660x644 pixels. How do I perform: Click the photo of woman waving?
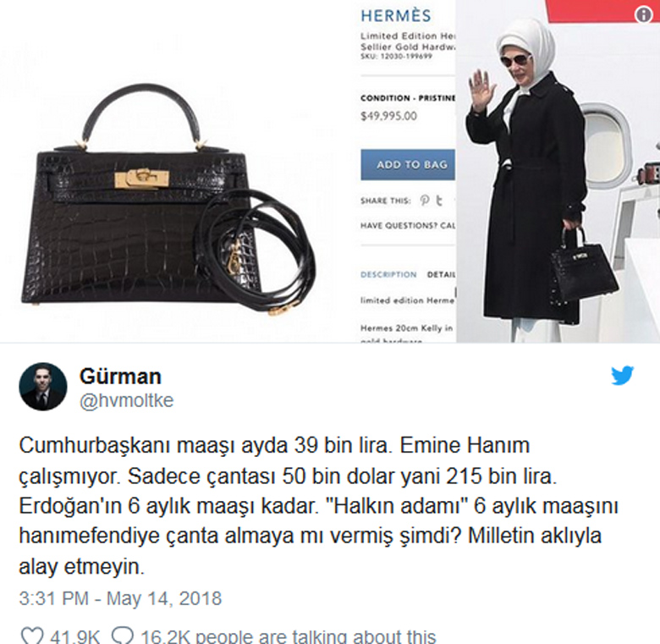[x=558, y=171]
